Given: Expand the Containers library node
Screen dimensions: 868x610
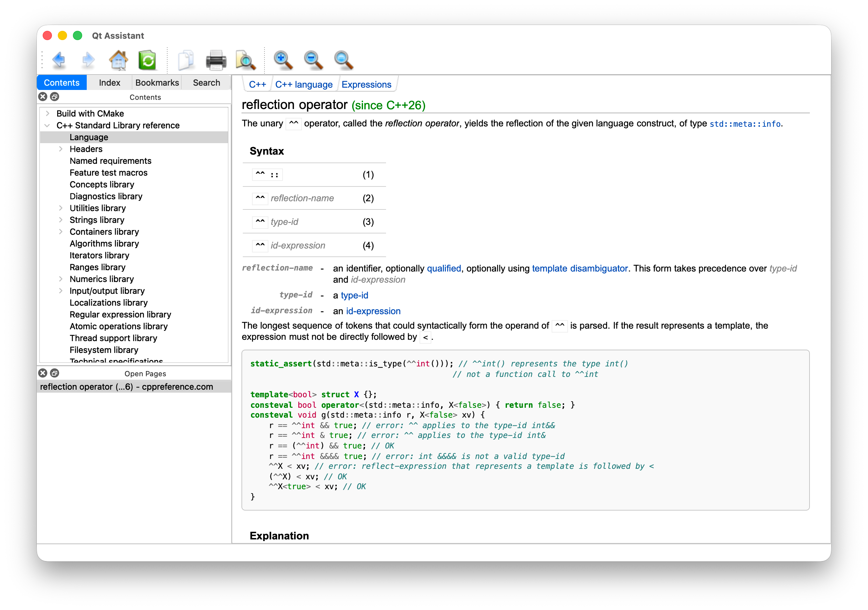Looking at the screenshot, I should (x=60, y=231).
